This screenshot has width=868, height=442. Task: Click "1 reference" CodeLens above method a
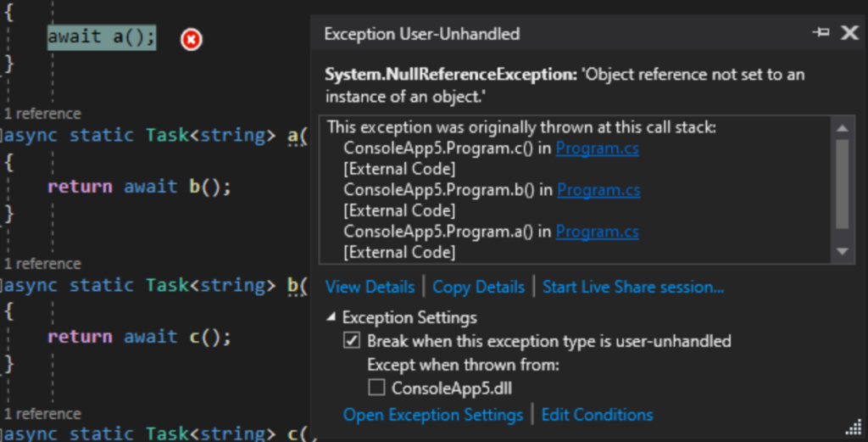[42, 114]
